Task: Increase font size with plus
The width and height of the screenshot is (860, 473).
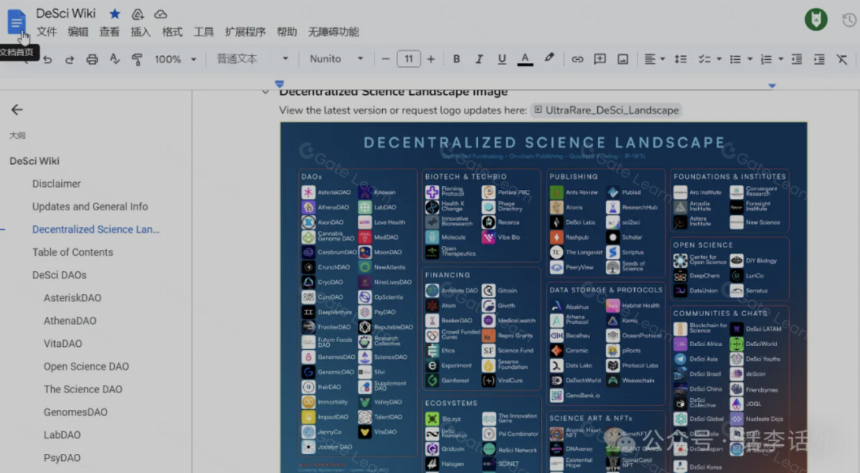Action: pyautogui.click(x=431, y=59)
